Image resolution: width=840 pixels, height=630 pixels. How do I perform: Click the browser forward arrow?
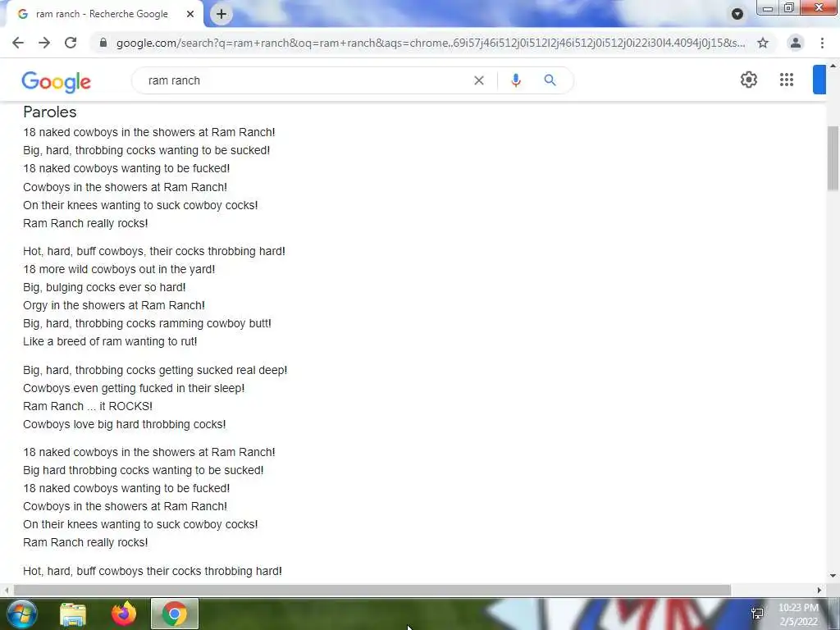coord(44,43)
